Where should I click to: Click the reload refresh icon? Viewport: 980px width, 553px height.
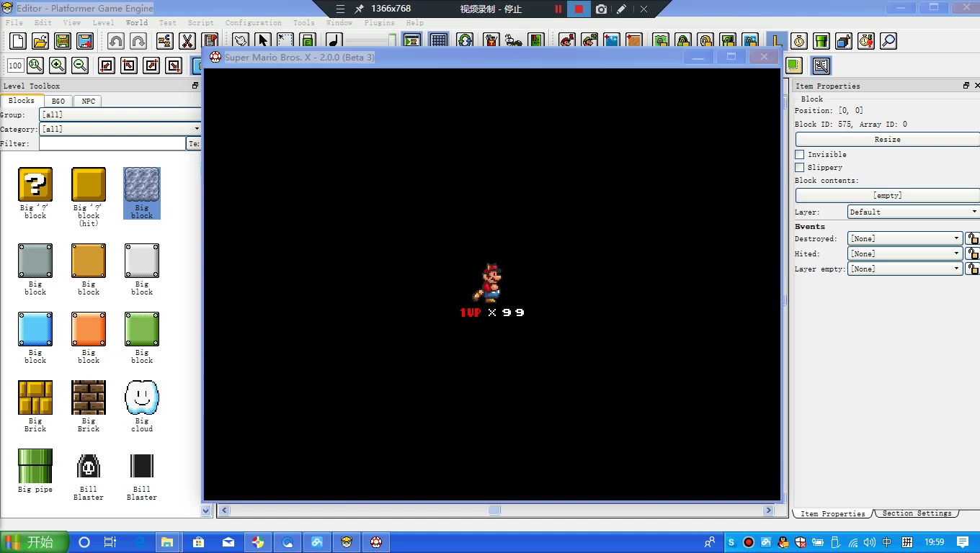pos(465,41)
